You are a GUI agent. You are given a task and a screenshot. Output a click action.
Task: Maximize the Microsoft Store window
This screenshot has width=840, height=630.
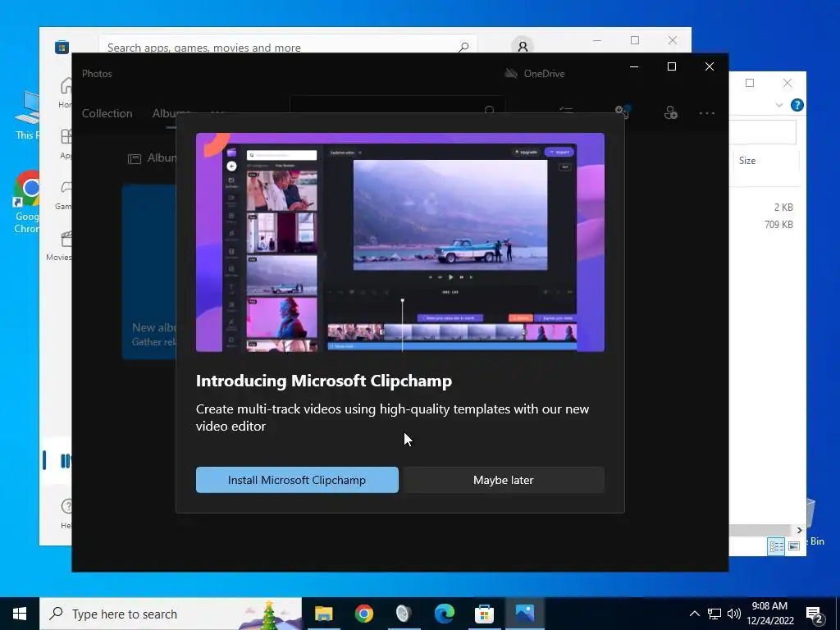click(635, 40)
